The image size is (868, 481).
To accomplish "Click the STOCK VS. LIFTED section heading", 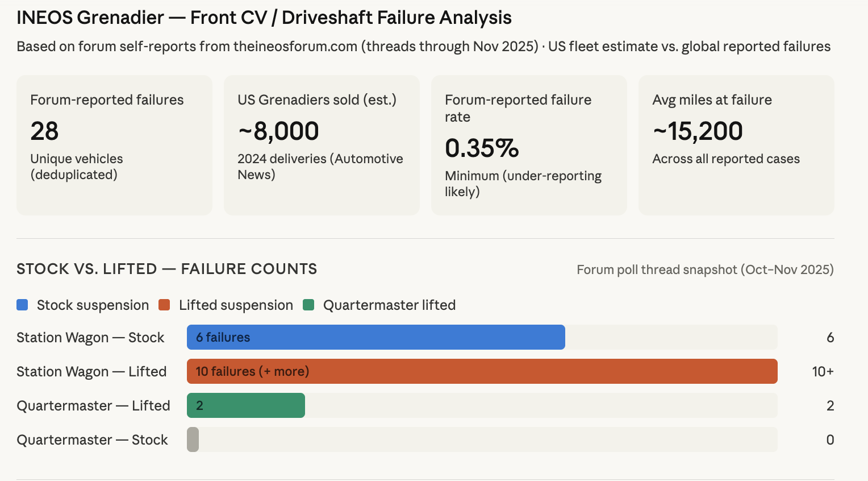I will pos(166,269).
